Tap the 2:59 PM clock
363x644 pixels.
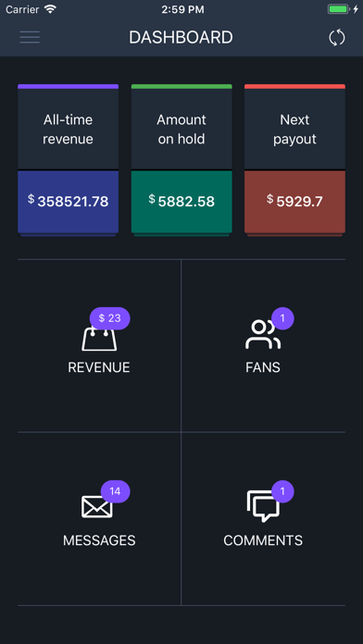tap(182, 9)
